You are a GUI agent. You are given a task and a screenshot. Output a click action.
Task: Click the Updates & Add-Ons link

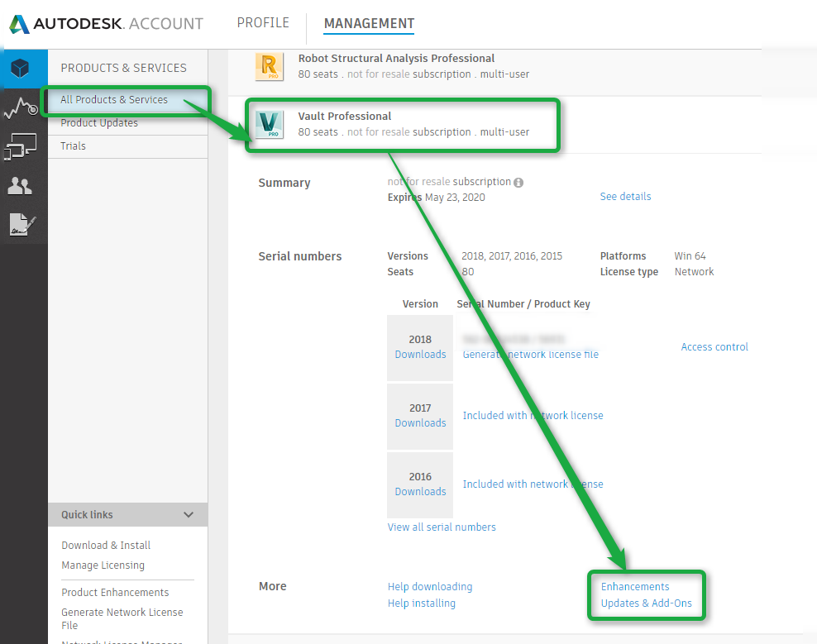click(646, 603)
